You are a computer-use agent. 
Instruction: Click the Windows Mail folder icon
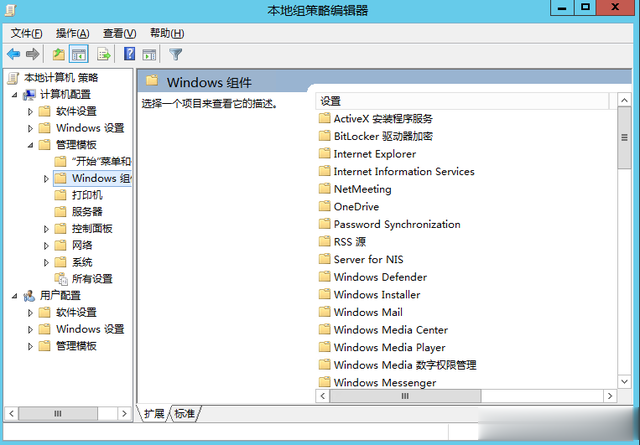324,312
